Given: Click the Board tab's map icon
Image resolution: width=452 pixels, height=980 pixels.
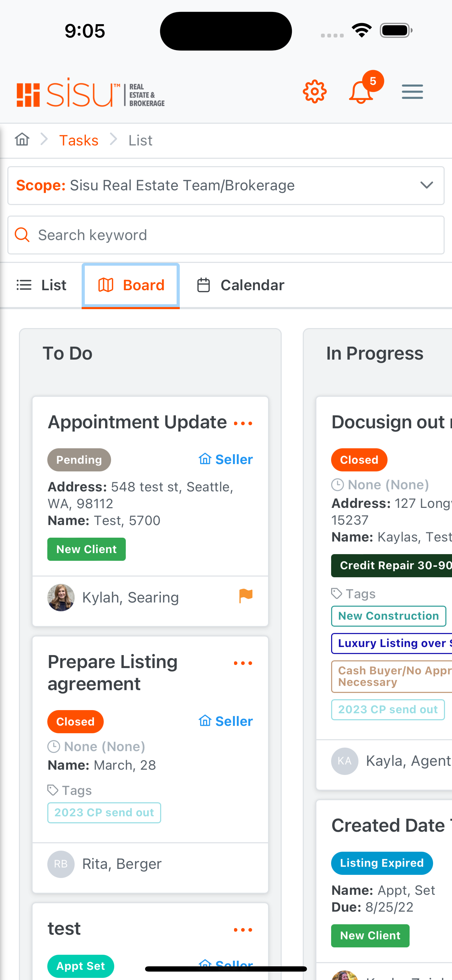Looking at the screenshot, I should (106, 285).
